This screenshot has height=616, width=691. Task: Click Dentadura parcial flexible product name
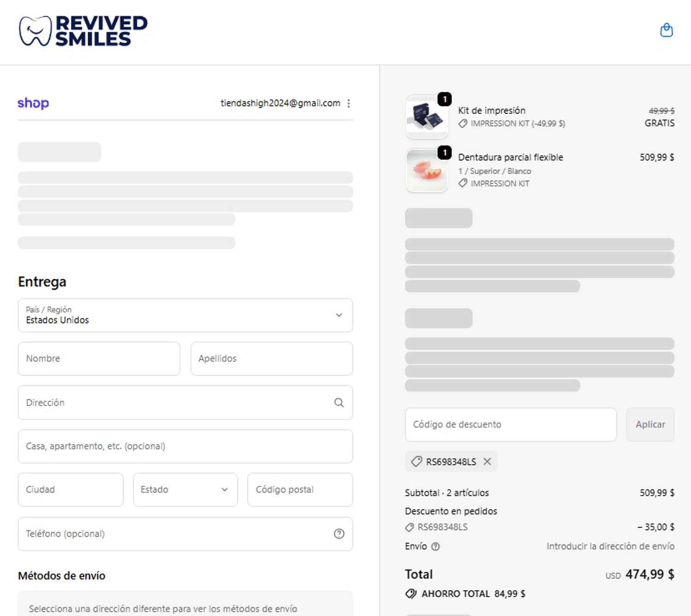click(x=510, y=157)
